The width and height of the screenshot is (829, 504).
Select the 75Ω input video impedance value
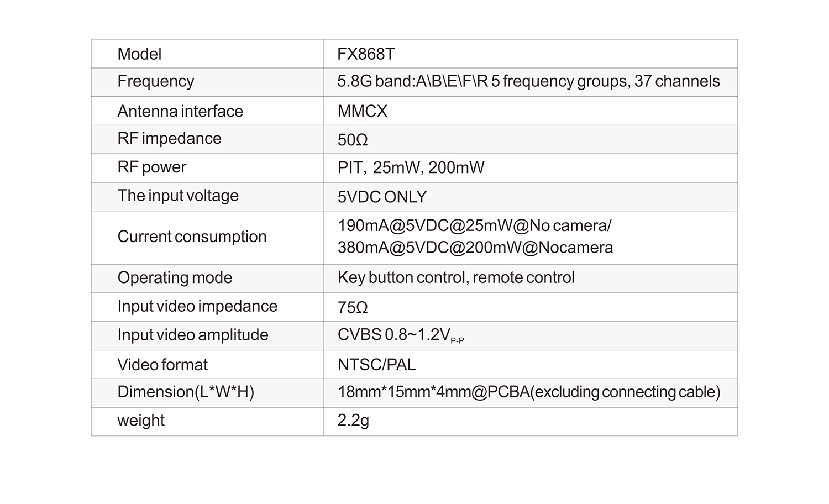click(353, 307)
